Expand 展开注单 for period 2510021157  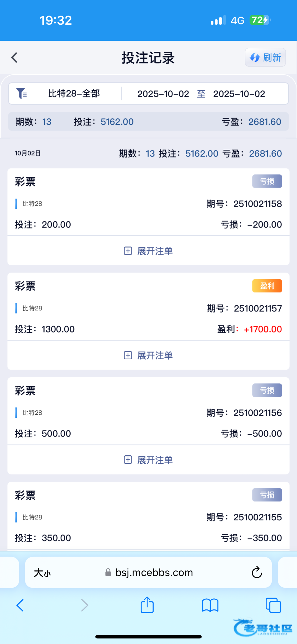click(148, 355)
